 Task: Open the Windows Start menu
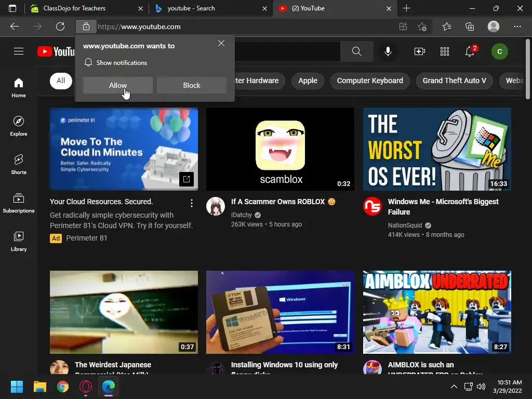(17, 387)
